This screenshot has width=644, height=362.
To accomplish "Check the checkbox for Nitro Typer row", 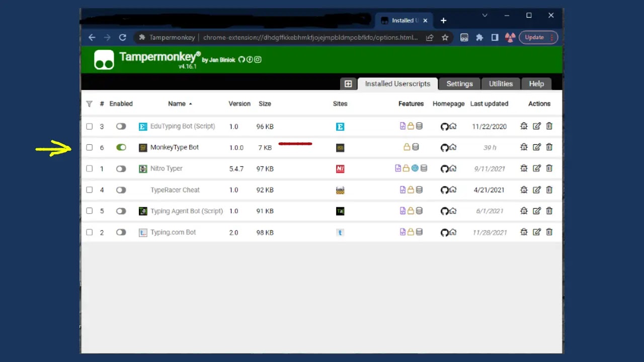I will 89,168.
